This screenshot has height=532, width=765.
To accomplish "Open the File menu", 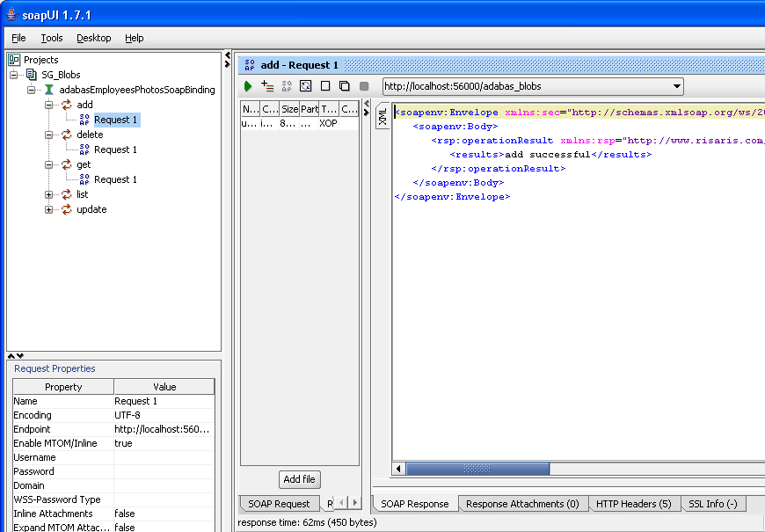I will point(18,38).
